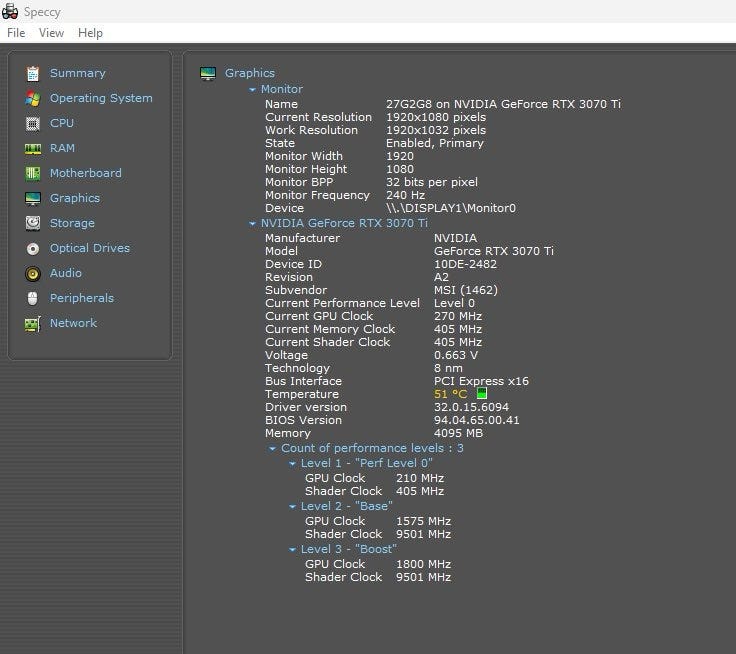
Task: Click the RAM module icon
Action: tap(33, 148)
